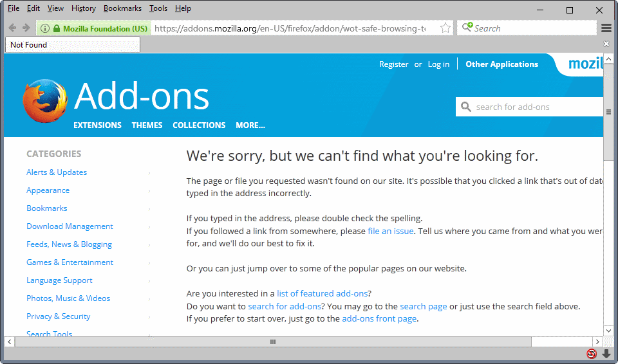Click the CATEGORIES heading

click(x=54, y=154)
